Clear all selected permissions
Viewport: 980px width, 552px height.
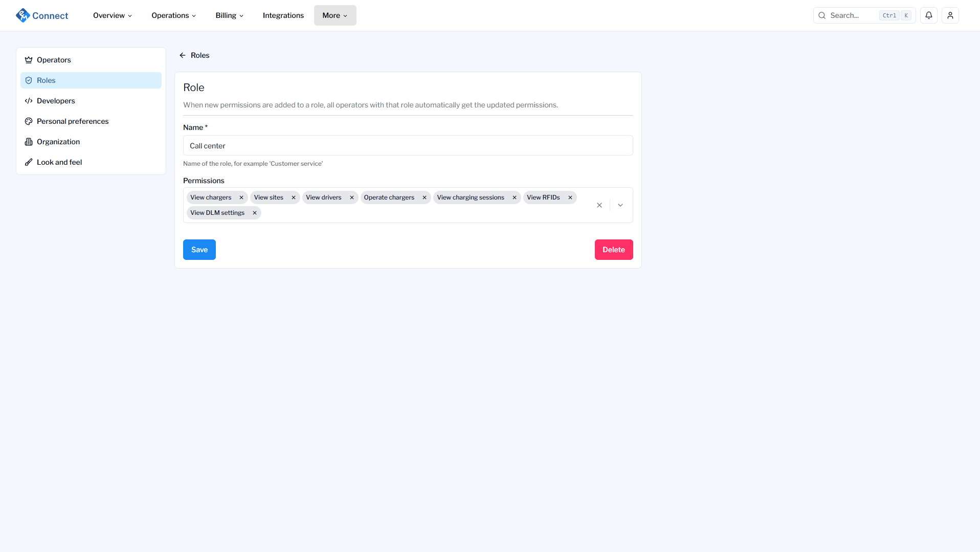(599, 205)
